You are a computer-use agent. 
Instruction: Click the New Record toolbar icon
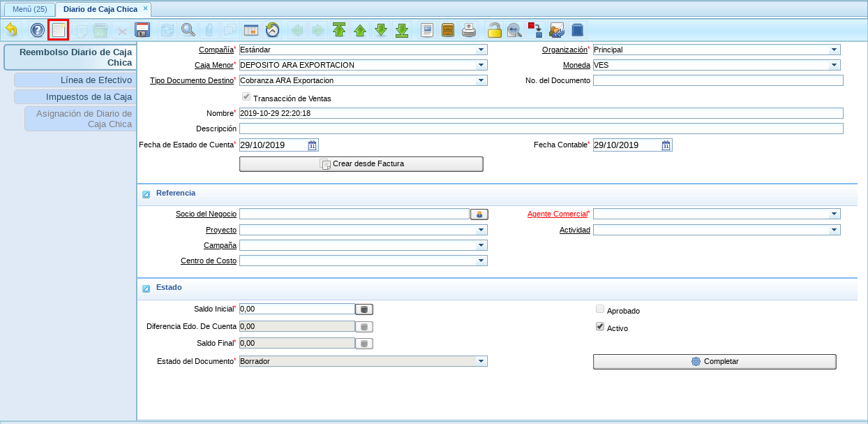(58, 30)
